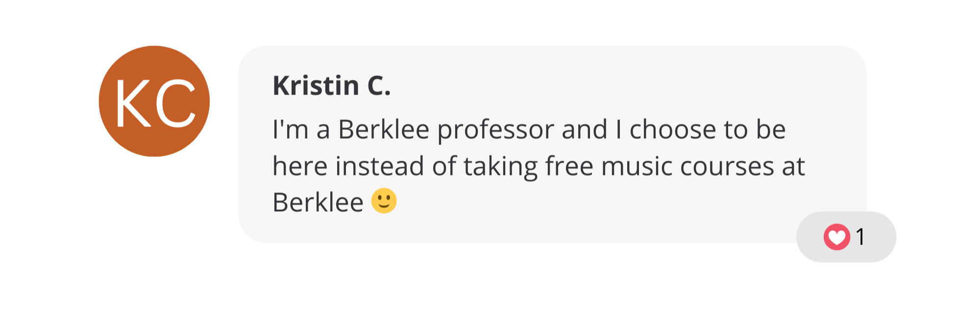Click the smiley face emoji
Viewport: 980px width, 321px height.
(x=384, y=201)
